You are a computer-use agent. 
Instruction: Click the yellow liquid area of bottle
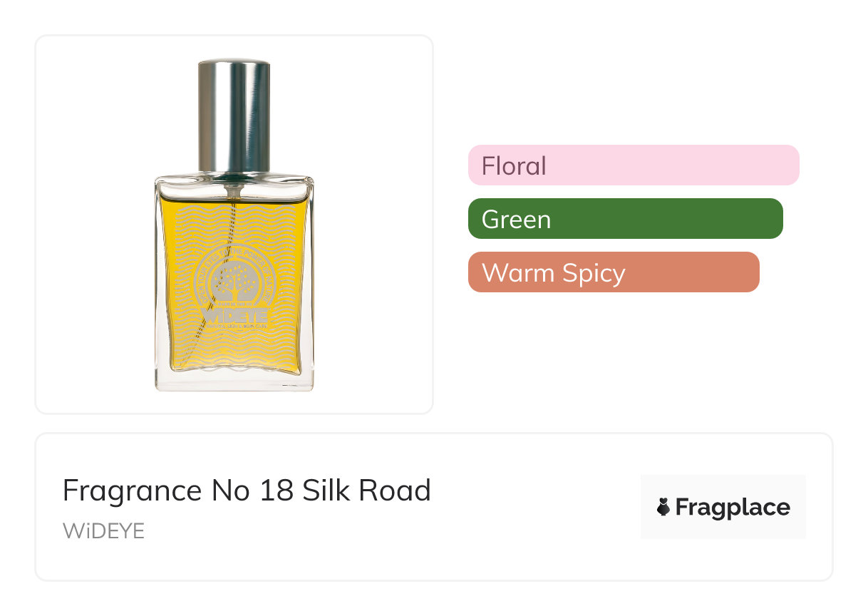point(234,285)
